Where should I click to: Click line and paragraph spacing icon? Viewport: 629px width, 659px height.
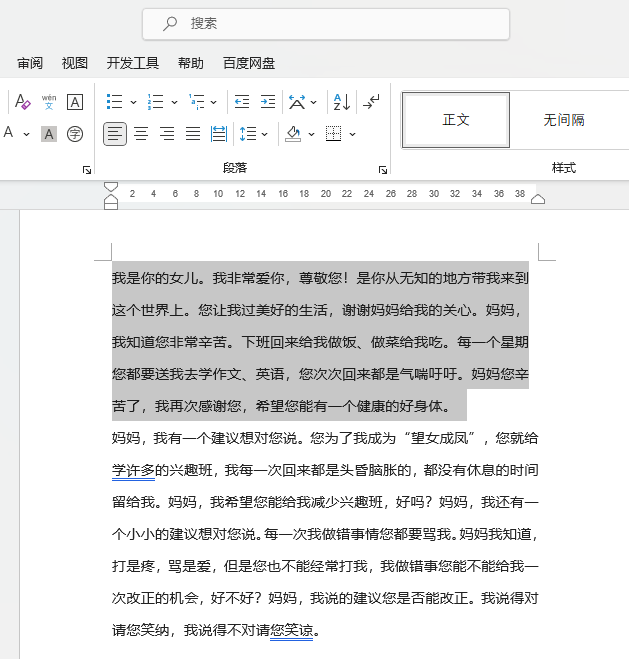[x=248, y=134]
